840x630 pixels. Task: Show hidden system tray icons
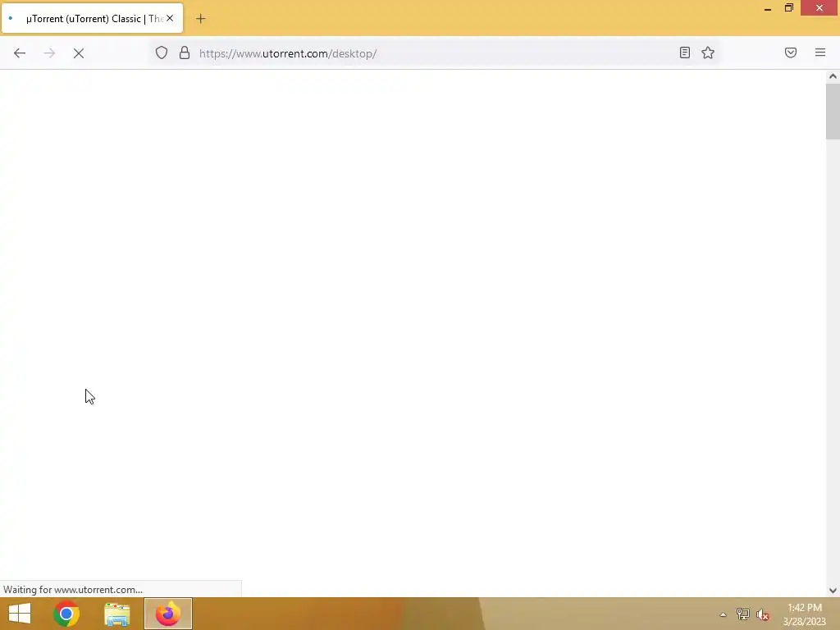tap(723, 614)
